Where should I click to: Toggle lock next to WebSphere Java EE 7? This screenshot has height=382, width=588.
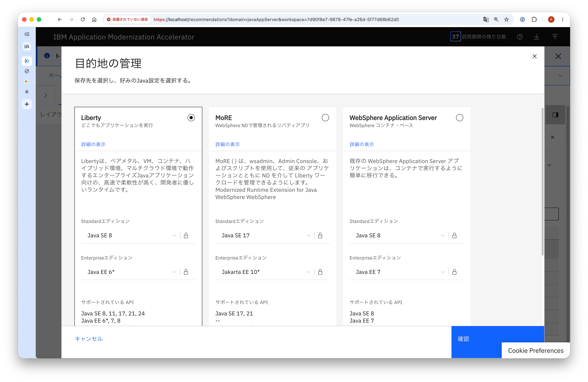[454, 272]
